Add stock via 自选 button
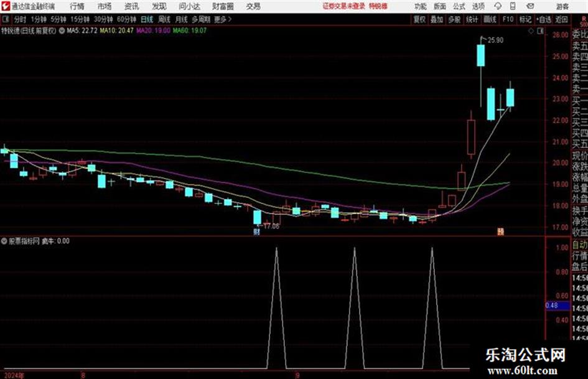588x379 pixels. (x=544, y=19)
